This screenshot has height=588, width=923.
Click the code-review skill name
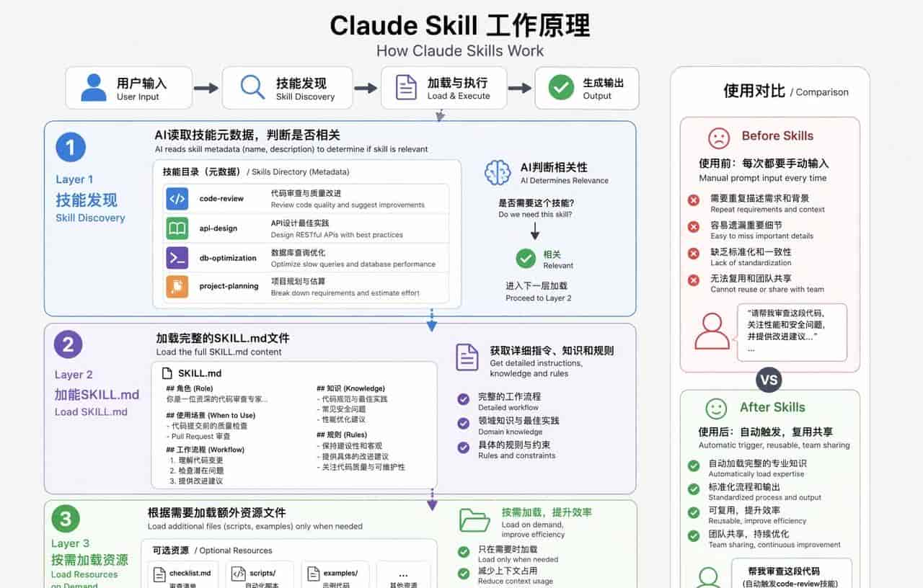[x=221, y=199]
